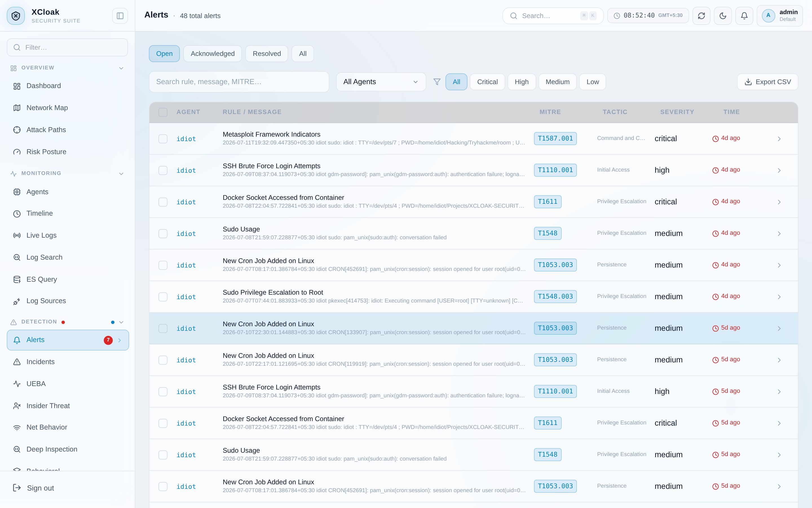Open UEBA page in sidebar
This screenshot has width=812, height=508.
tap(67, 384)
